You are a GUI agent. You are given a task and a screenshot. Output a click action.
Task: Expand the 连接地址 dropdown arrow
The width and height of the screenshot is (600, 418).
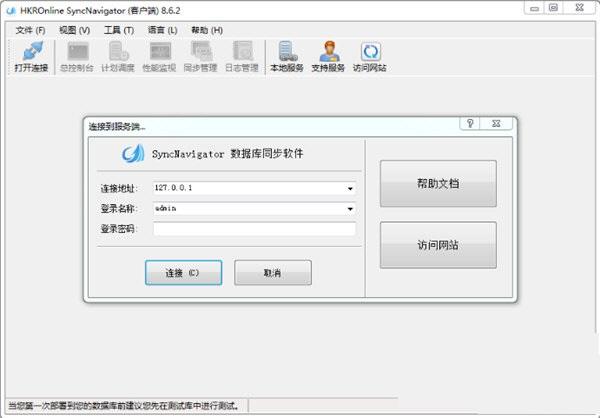click(350, 188)
